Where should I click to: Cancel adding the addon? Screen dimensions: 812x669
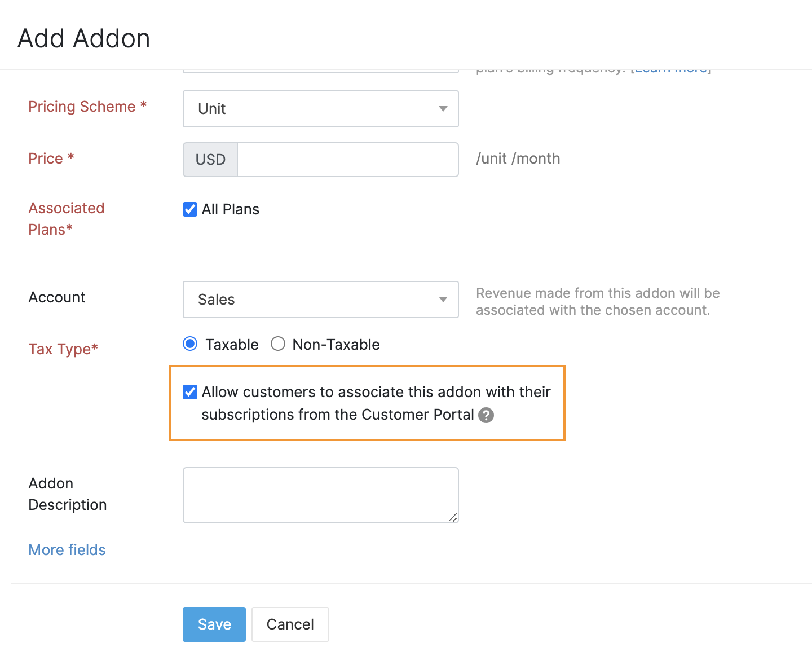pos(290,624)
